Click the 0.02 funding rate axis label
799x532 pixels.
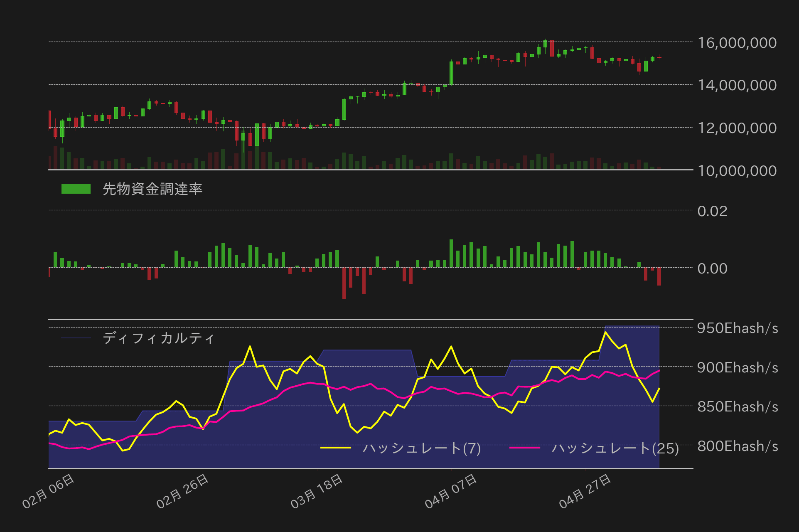pos(712,211)
